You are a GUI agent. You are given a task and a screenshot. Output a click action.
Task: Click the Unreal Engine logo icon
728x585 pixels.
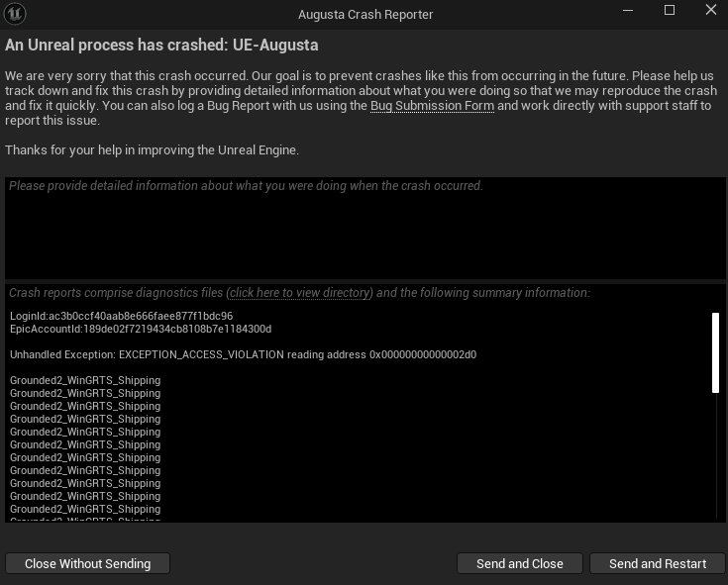[x=15, y=14]
